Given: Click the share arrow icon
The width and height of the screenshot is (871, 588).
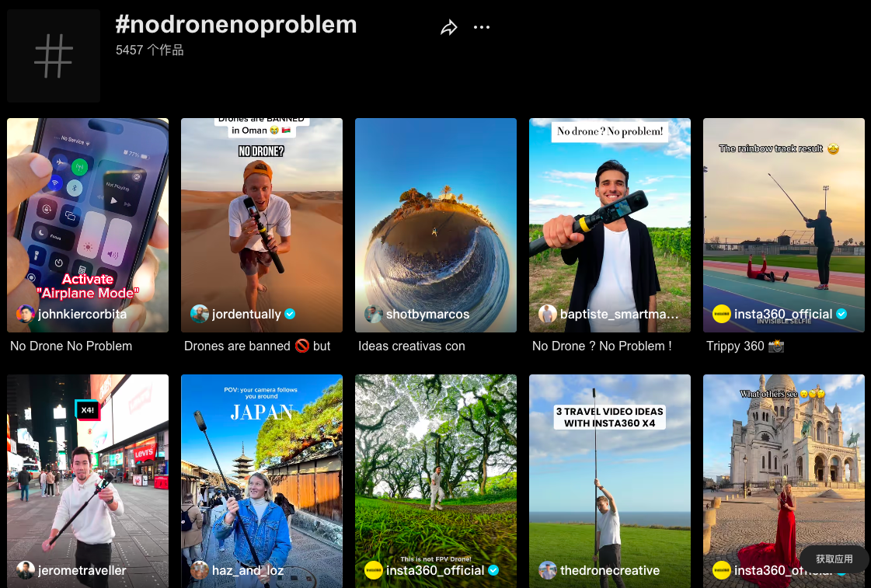Looking at the screenshot, I should [x=449, y=27].
